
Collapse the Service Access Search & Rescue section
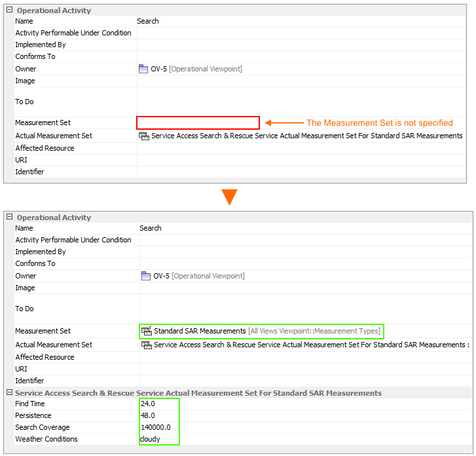pyautogui.click(x=9, y=393)
